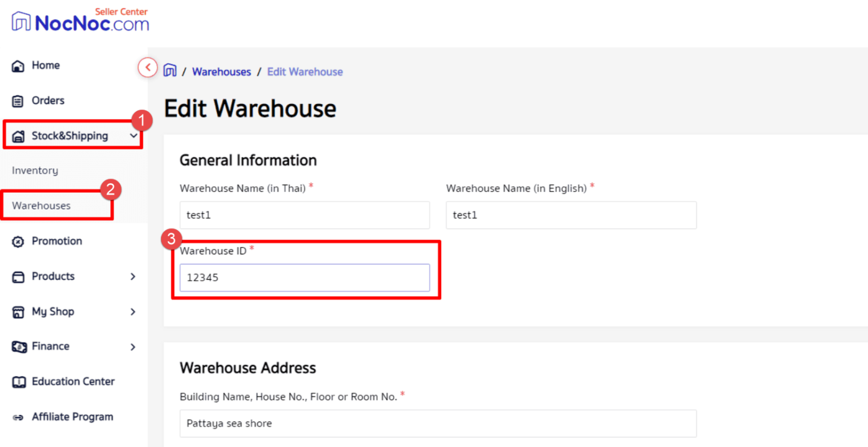Click the My Shop storefront icon
The image size is (868, 447).
pyautogui.click(x=18, y=312)
